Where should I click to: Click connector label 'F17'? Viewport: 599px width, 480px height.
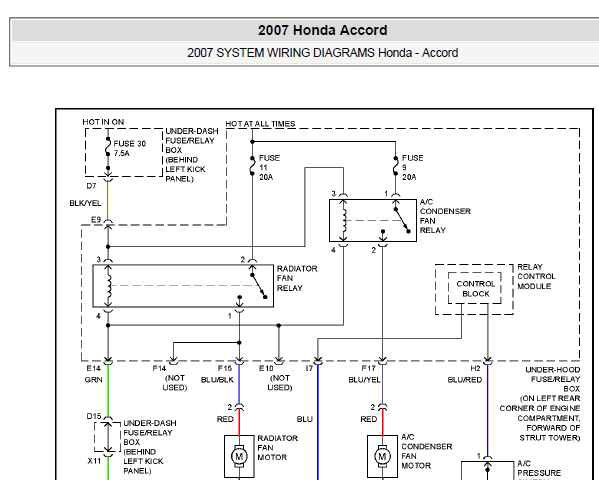[x=369, y=368]
